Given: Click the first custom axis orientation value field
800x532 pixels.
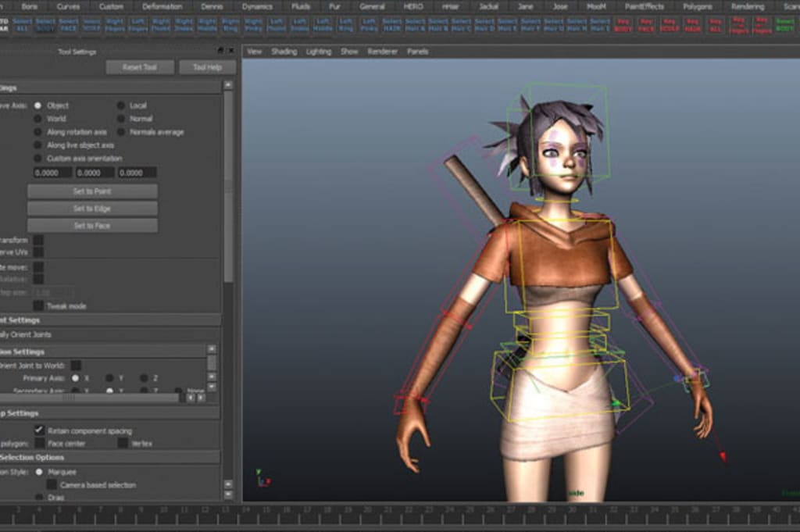Looking at the screenshot, I should [52, 173].
